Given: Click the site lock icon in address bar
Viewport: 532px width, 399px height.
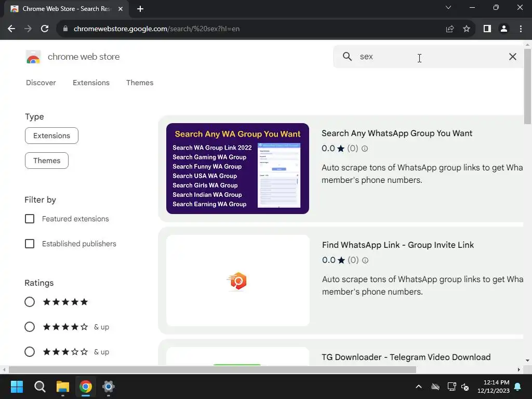Looking at the screenshot, I should coord(65,29).
